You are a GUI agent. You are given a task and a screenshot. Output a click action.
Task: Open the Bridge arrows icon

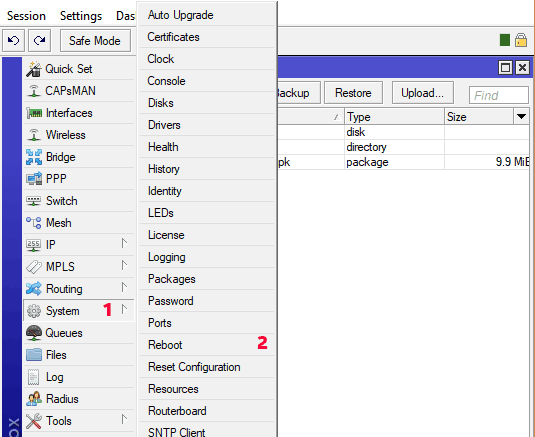[34, 157]
